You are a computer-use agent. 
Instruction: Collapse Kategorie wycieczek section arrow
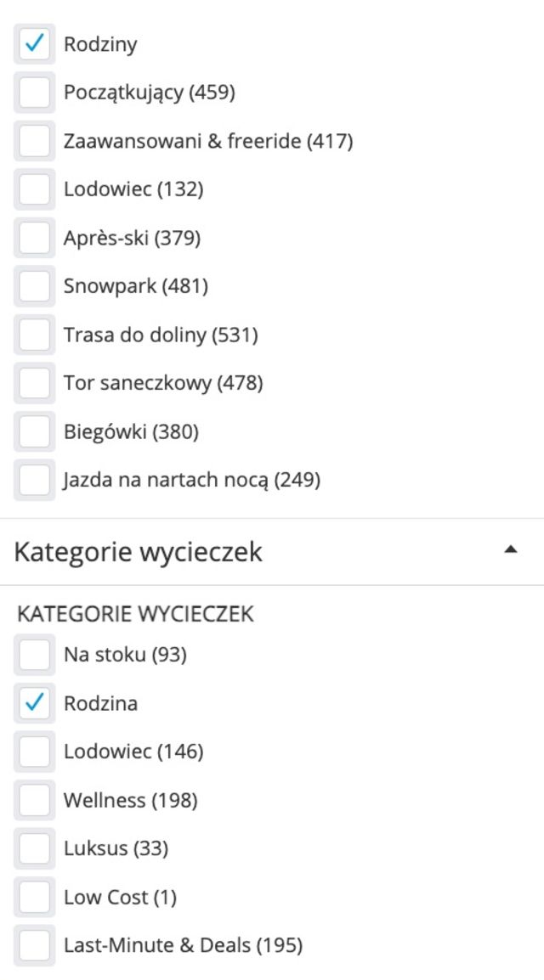pyautogui.click(x=510, y=550)
